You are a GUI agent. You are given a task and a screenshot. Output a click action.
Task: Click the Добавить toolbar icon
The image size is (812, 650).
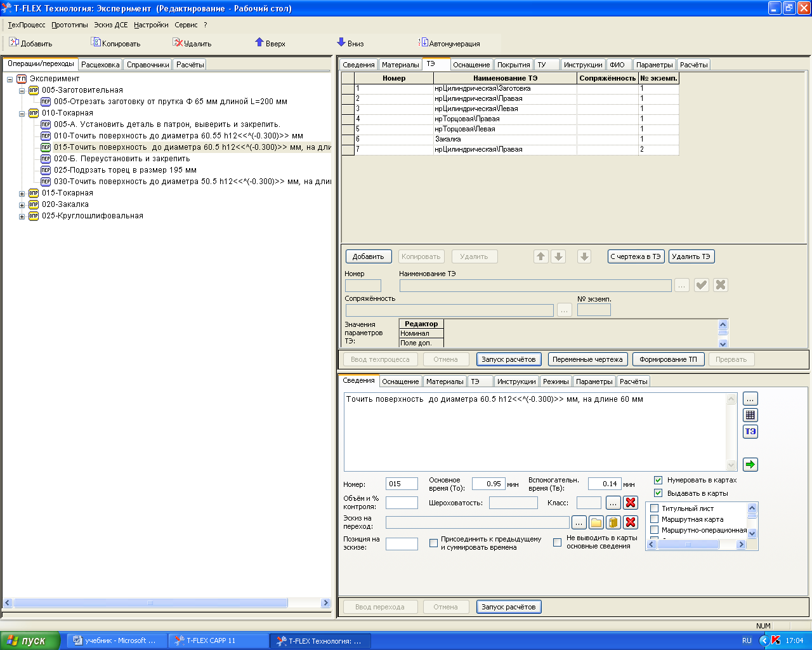[14, 43]
